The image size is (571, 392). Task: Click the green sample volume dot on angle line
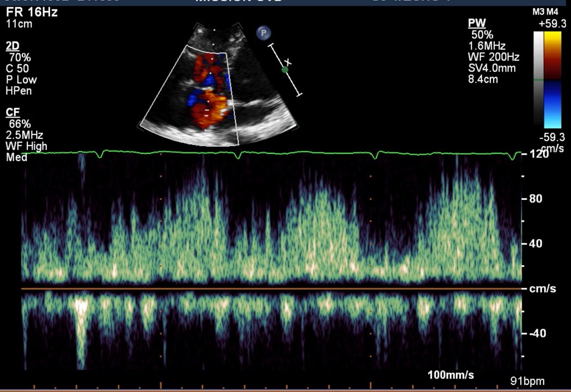[x=285, y=70]
